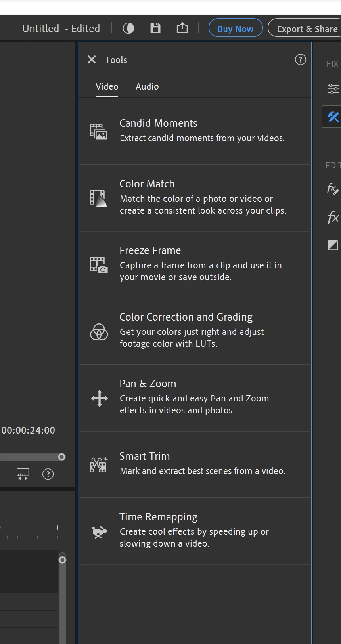341x644 pixels.
Task: Open the Freeze Frame tool
Action: (194, 264)
